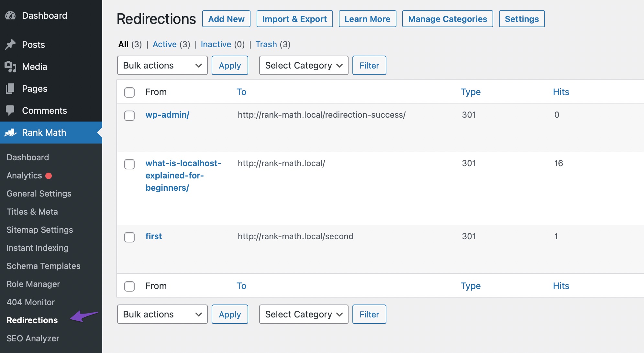Open the top Bulk actions dropdown
Viewport: 644px width, 353px height.
(x=162, y=65)
